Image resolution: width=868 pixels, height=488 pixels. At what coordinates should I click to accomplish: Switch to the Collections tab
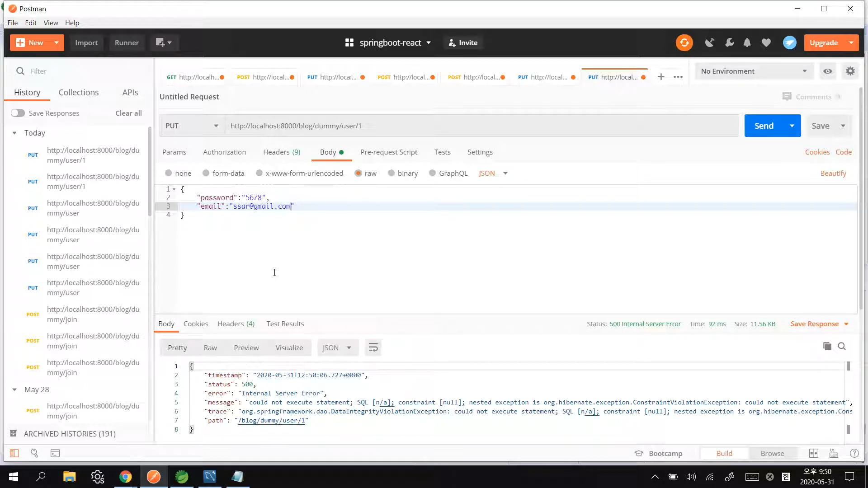[78, 92]
